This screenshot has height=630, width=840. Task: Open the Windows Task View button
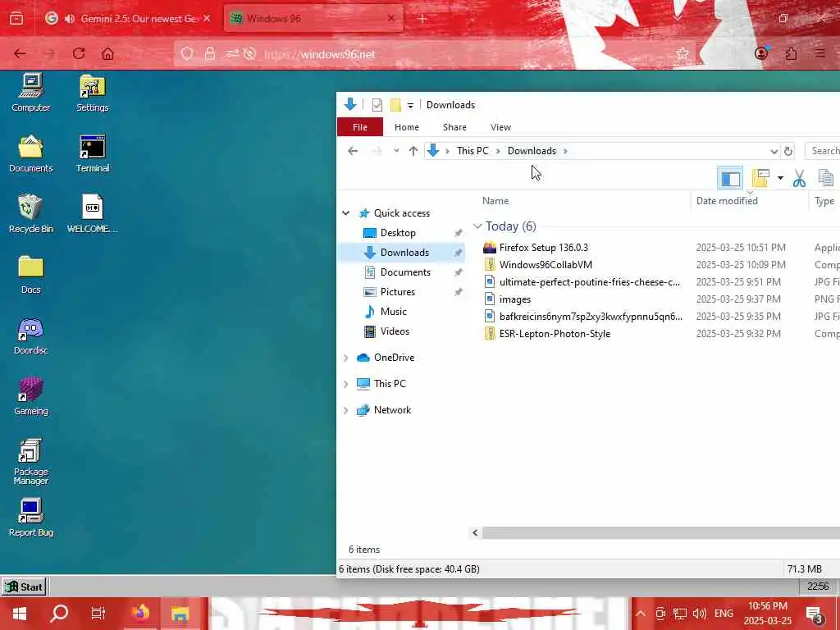(x=98, y=613)
